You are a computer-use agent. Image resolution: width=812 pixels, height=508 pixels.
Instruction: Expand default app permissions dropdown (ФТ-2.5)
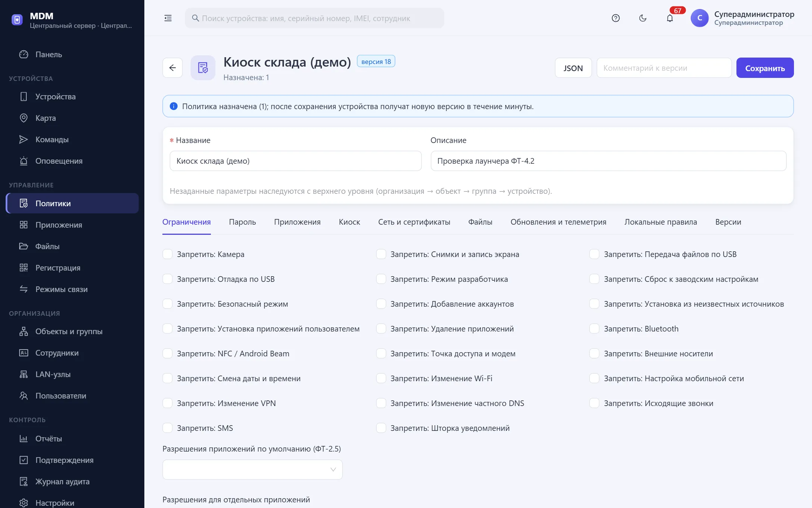click(x=252, y=470)
